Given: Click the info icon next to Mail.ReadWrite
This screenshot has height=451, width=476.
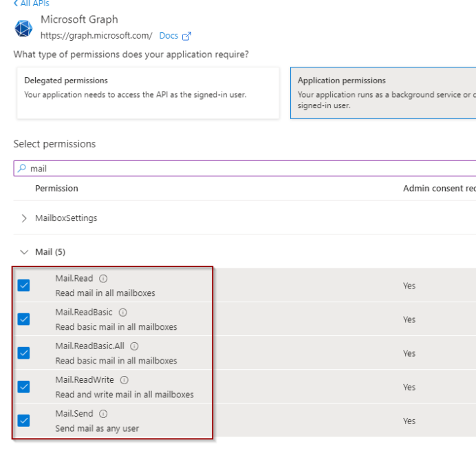Looking at the screenshot, I should (x=125, y=380).
